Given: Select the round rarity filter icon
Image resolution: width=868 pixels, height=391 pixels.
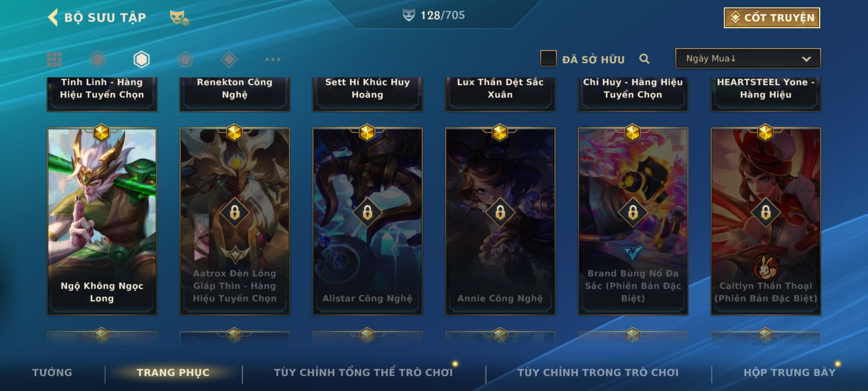Looking at the screenshot, I should point(98,59).
